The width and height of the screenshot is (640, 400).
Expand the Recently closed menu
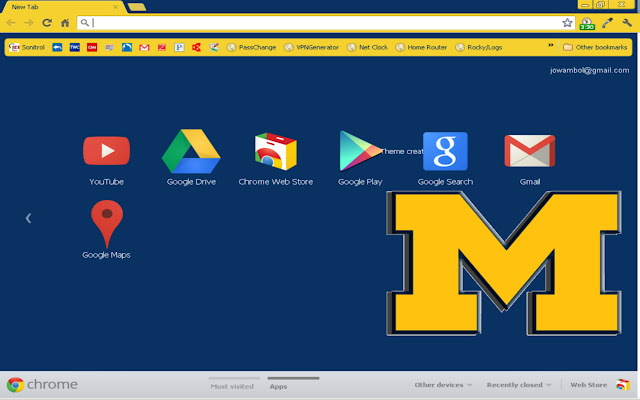tap(519, 385)
